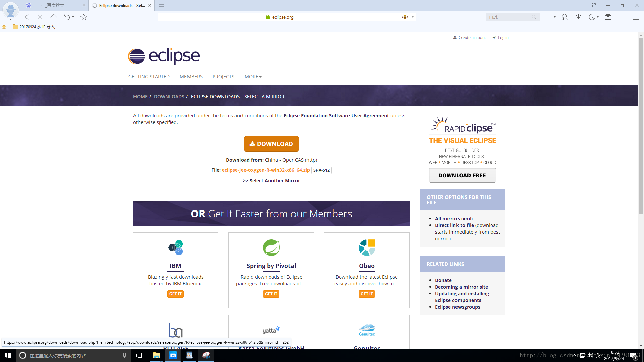Click the IBM member icon

176,247
